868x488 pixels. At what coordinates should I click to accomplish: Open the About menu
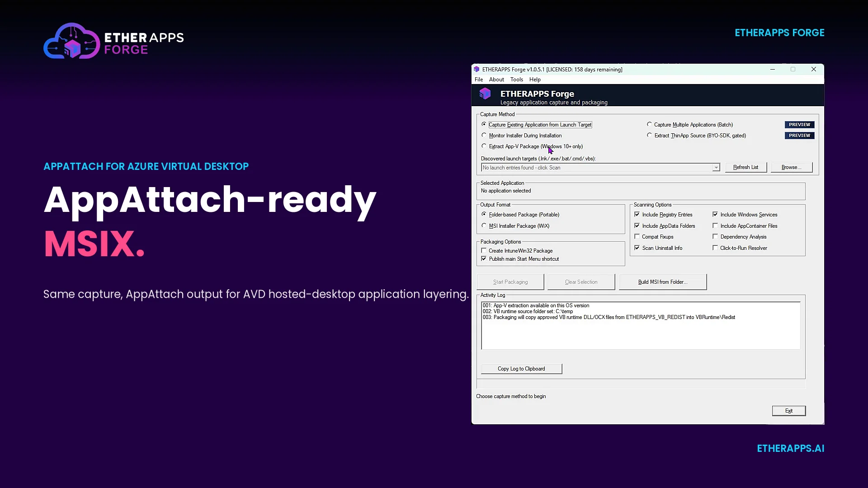(496, 80)
